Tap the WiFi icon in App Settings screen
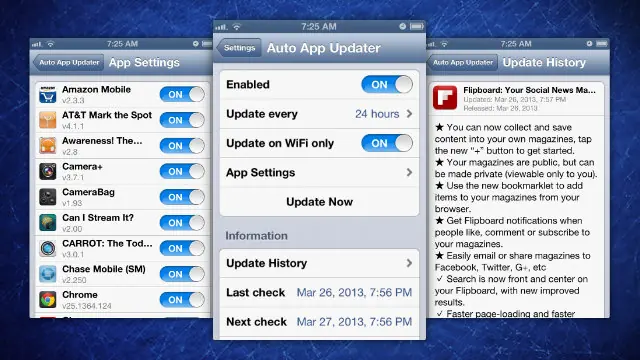Image resolution: width=640 pixels, height=360 pixels. [50, 44]
